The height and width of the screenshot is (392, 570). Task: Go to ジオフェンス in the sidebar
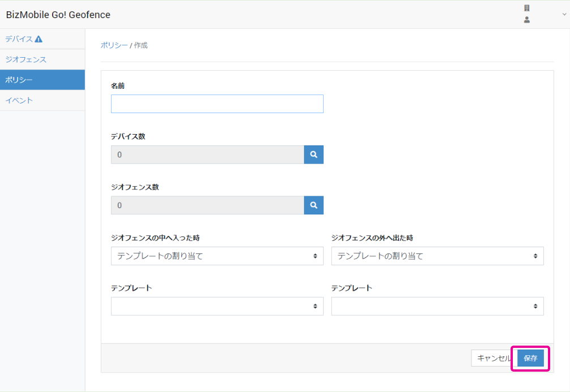click(x=25, y=59)
